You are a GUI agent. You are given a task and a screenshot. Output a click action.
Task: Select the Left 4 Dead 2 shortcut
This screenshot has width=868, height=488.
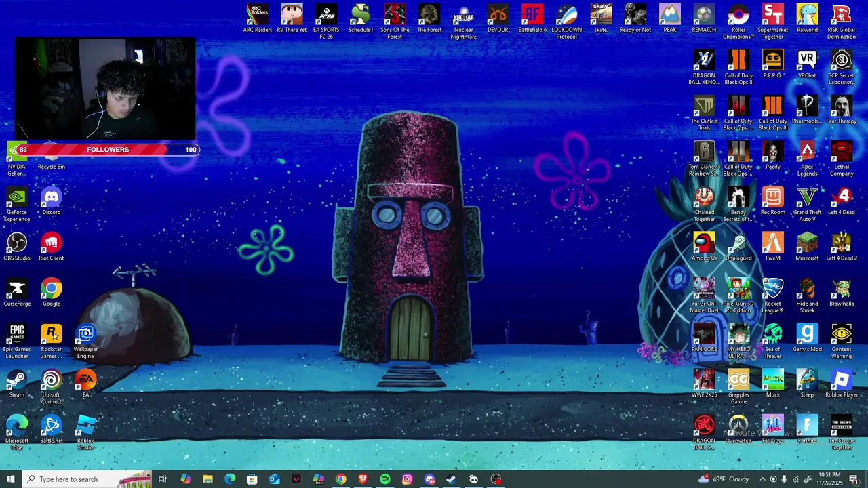point(842,246)
